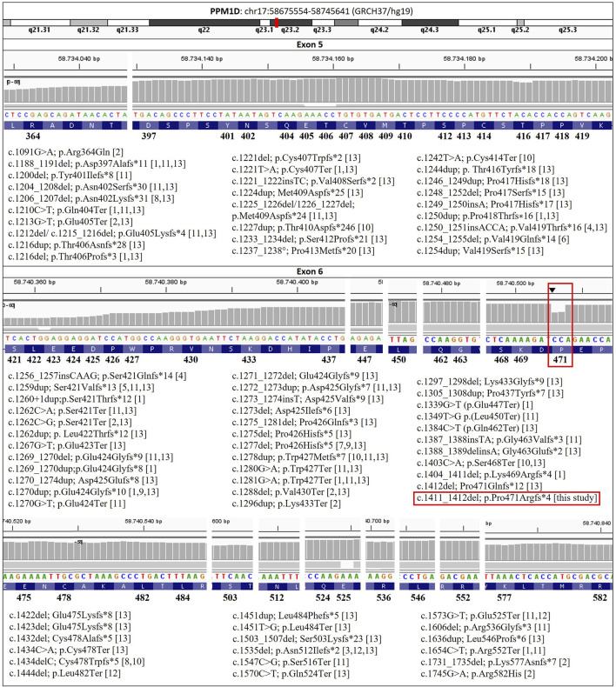Click the PPM1D gene title
The height and width of the screenshot is (687, 616).
[x=225, y=11]
